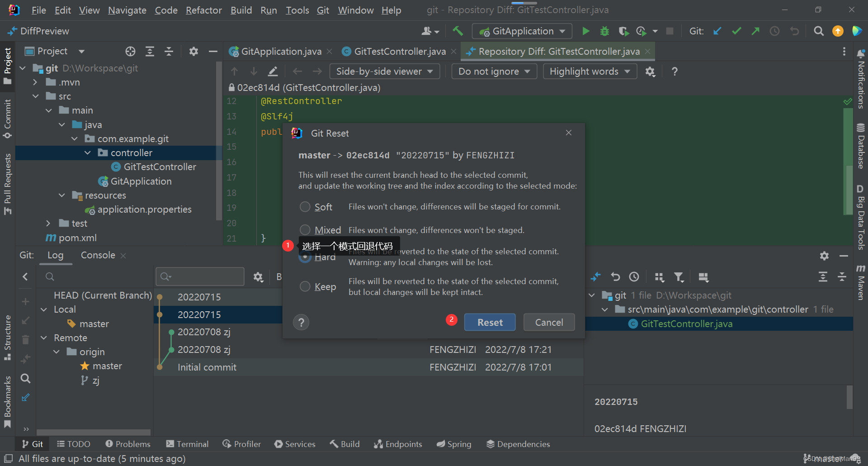Open the Git menu
The image size is (868, 466).
pyautogui.click(x=323, y=10)
